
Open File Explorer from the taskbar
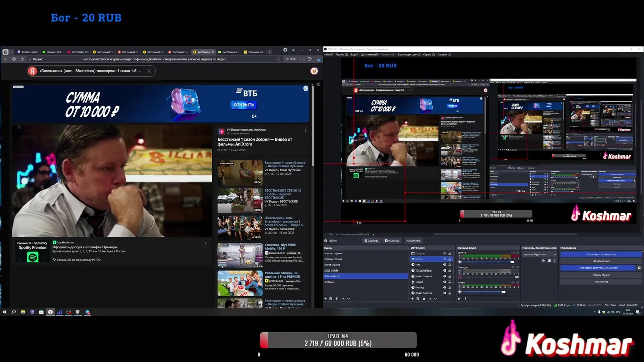click(x=23, y=312)
